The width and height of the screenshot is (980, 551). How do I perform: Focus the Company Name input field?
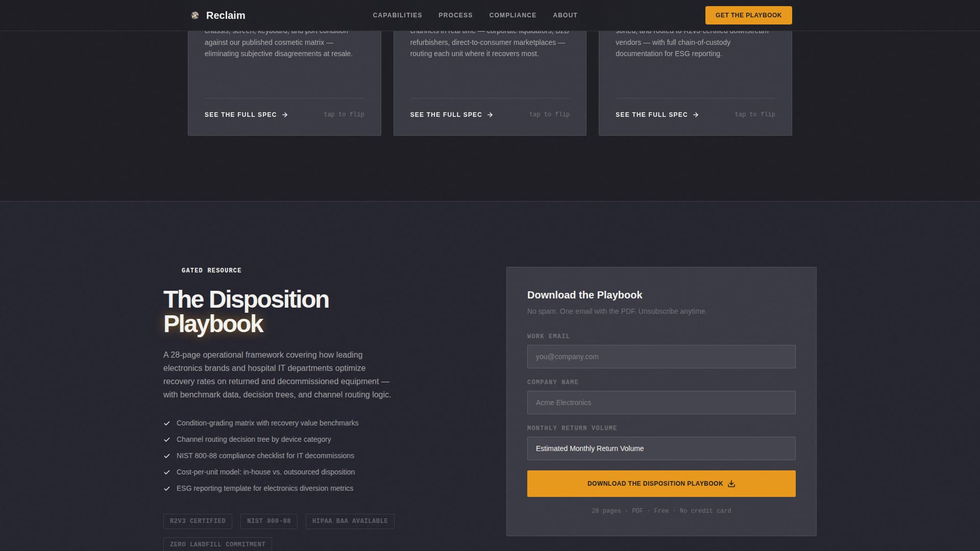coord(661,403)
